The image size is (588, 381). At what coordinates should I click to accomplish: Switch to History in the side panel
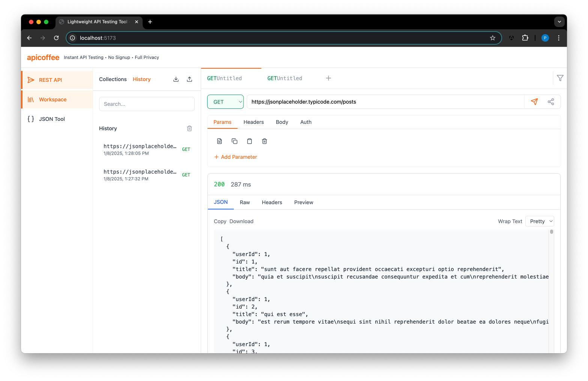[x=142, y=79]
